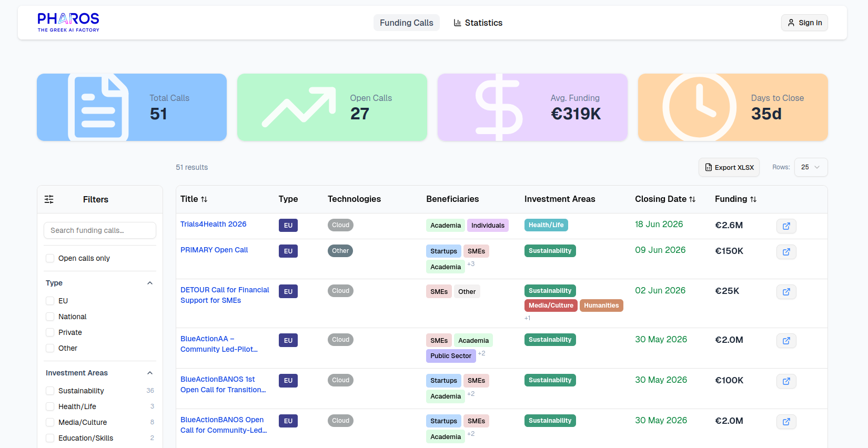Open external link for BlueActionBANOS 1st row

pos(786,381)
